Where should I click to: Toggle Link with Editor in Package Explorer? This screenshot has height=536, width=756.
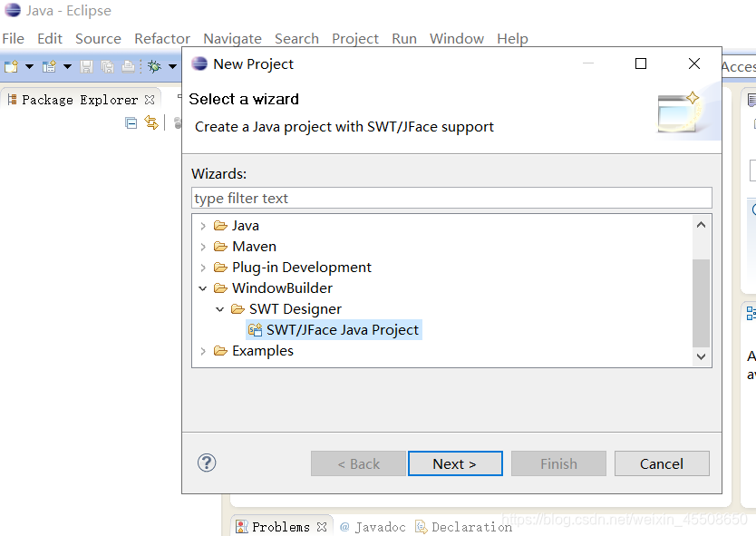[151, 122]
